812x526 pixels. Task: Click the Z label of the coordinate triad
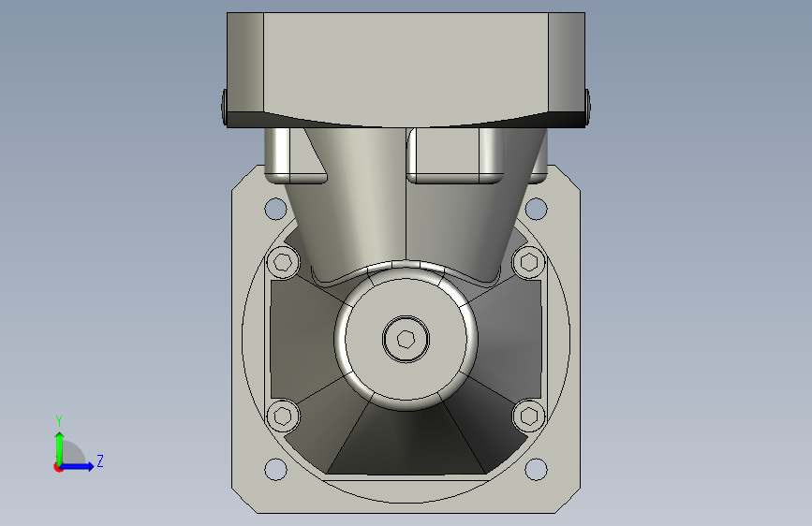point(100,460)
